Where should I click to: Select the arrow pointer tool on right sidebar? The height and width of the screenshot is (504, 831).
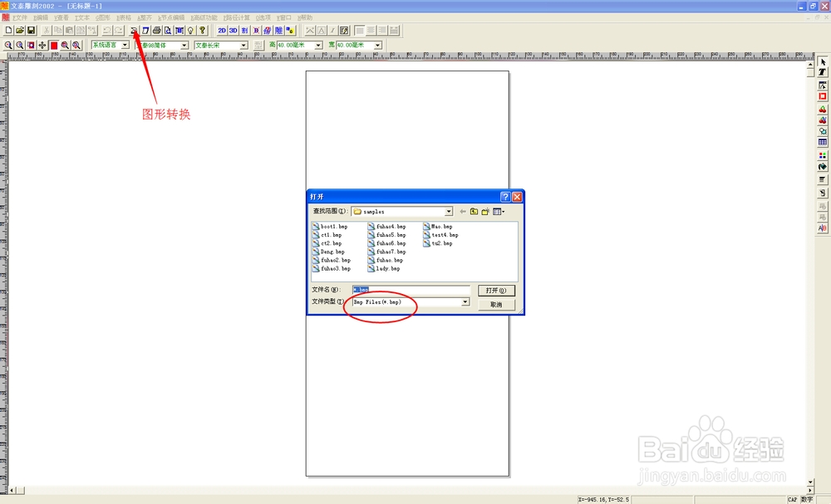pos(823,62)
